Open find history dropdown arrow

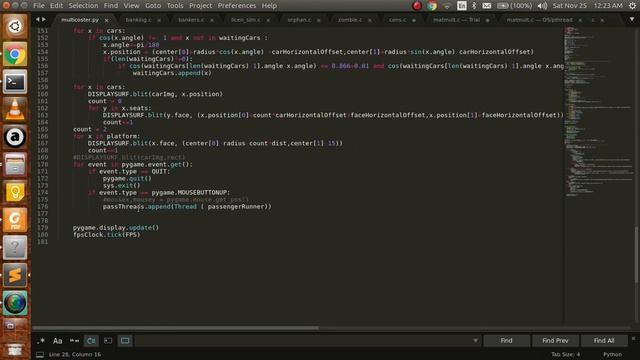(x=475, y=340)
